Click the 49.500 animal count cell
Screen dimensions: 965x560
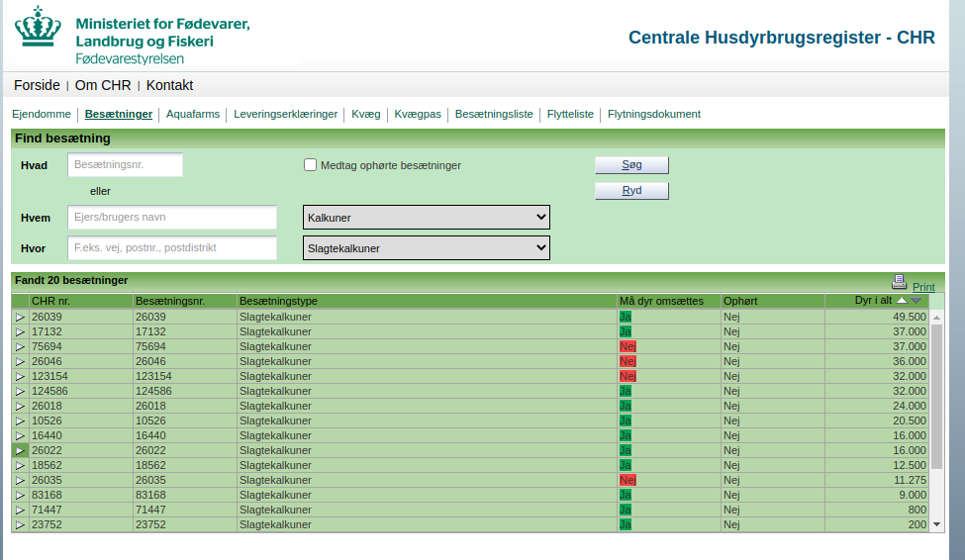(x=877, y=317)
